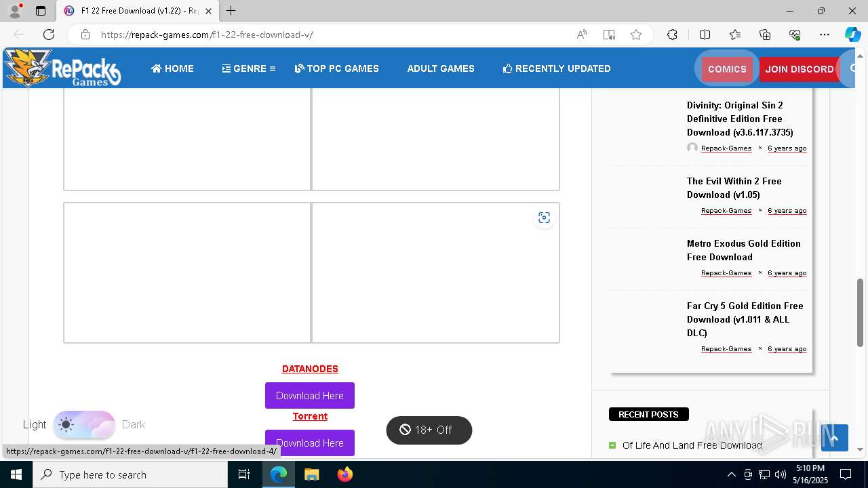Click the page vertical scrollbar thumb
The width and height of the screenshot is (868, 488).
coord(861,312)
